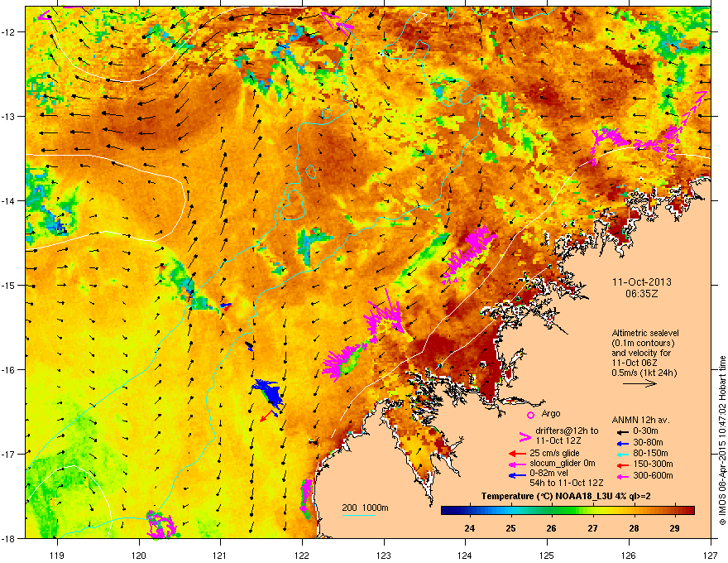Screen dimensions: 728x563
Task: Click the drifters@12h to label
Action: [x=567, y=431]
